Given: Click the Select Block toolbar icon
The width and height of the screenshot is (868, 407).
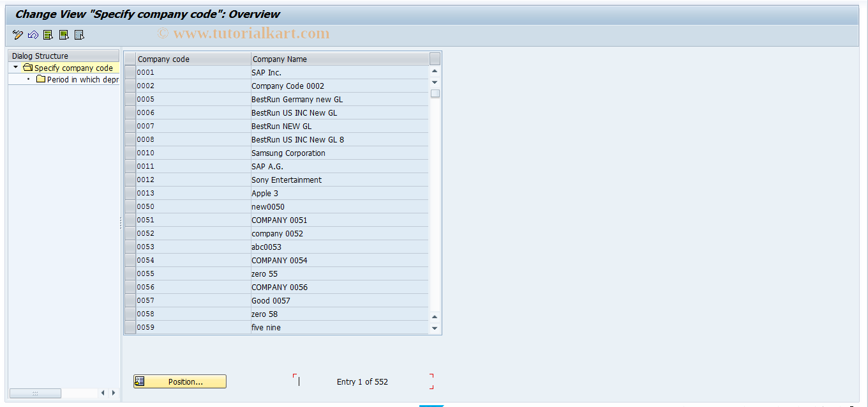Looking at the screenshot, I should [64, 35].
